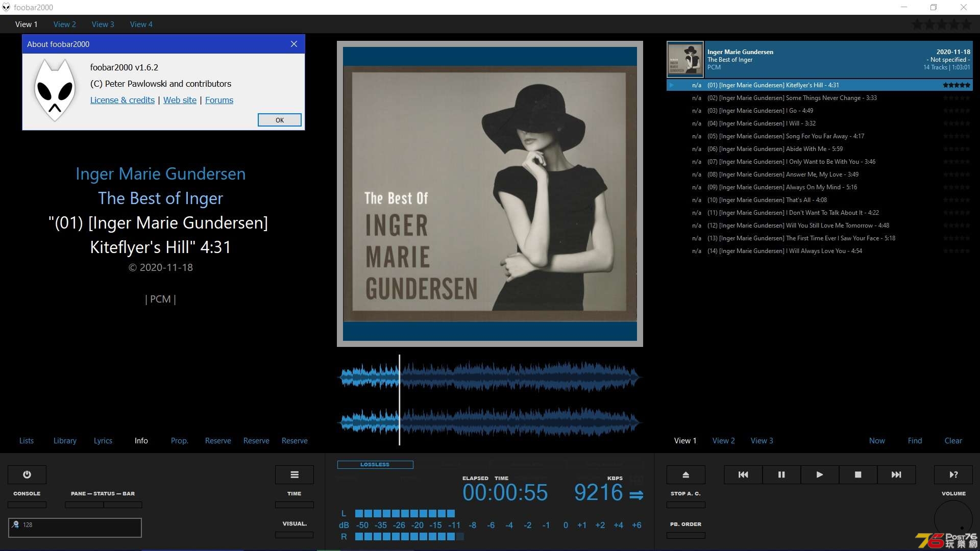Click the Web site link
The width and height of the screenshot is (980, 551).
click(x=179, y=99)
